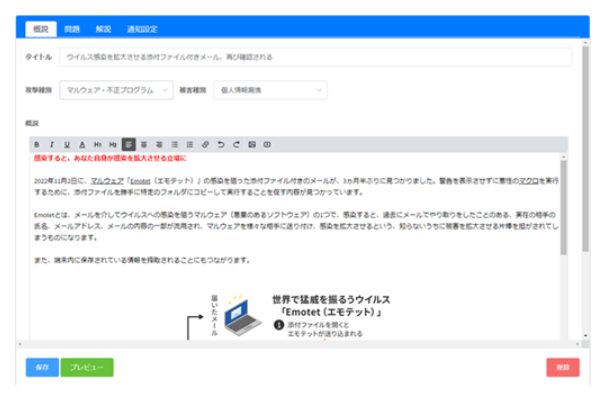Insert an image into the editor
This screenshot has width=603, height=406.
252,144
